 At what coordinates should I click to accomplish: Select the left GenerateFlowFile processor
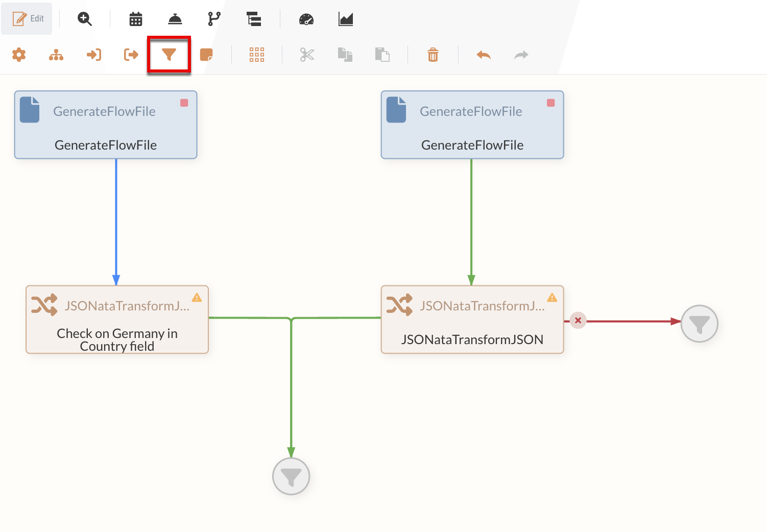coord(106,125)
